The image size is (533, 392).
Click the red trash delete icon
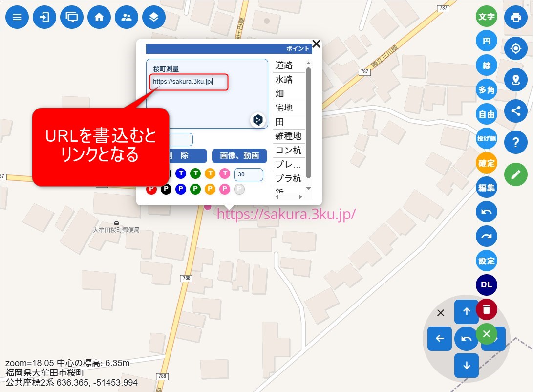pyautogui.click(x=486, y=309)
